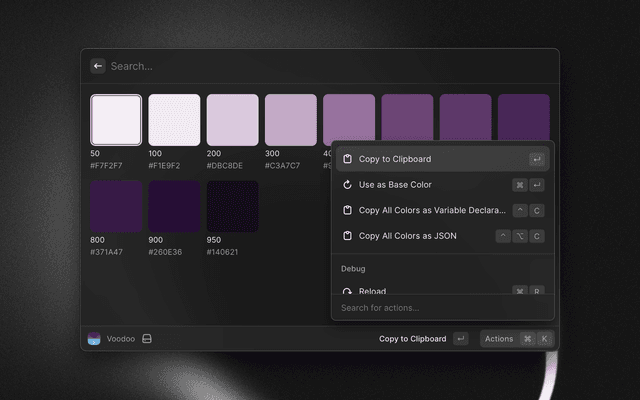
Task: Click clipboard icon for Variable Declarations action
Action: [347, 211]
